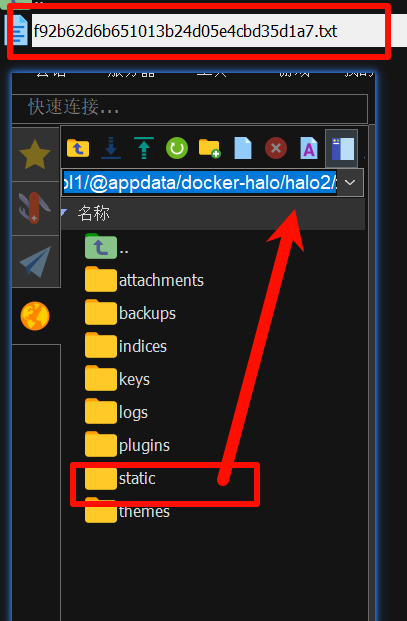Rename the file using the letter A icon

tap(309, 148)
